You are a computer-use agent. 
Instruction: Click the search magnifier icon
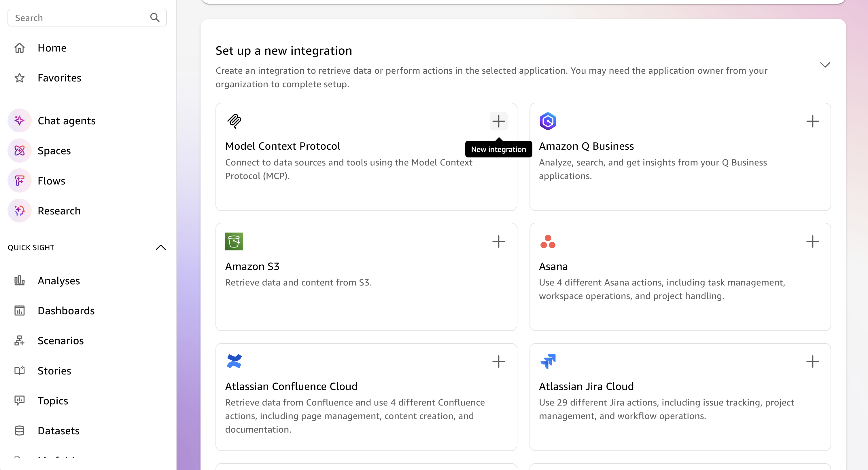click(155, 18)
